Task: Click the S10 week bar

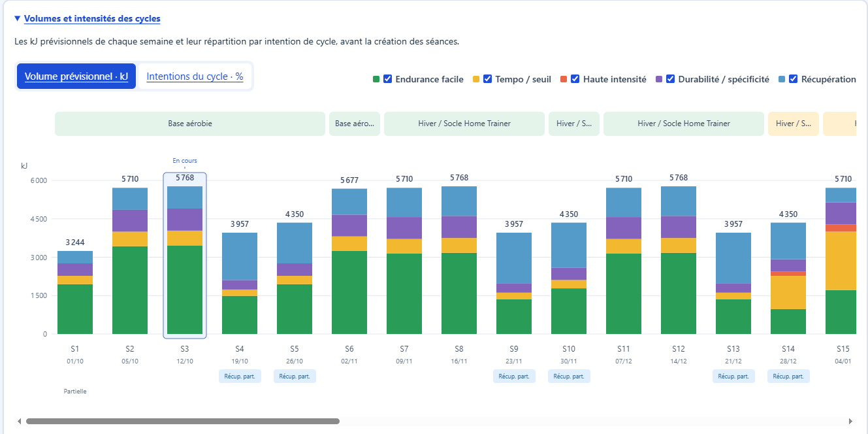Action: tap(569, 278)
